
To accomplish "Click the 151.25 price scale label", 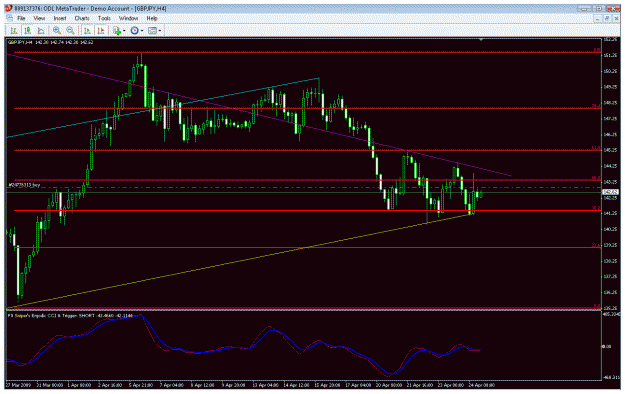I will click(610, 55).
